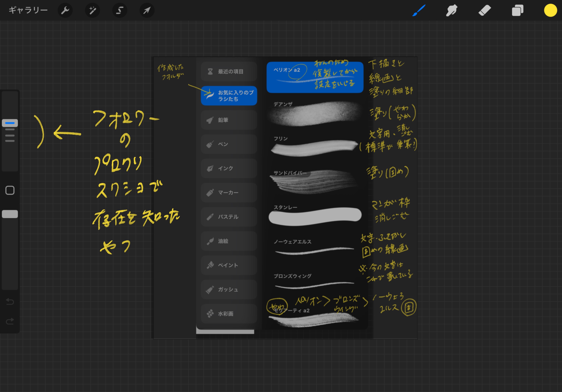Open the Adjustments magic wand menu

[93, 10]
